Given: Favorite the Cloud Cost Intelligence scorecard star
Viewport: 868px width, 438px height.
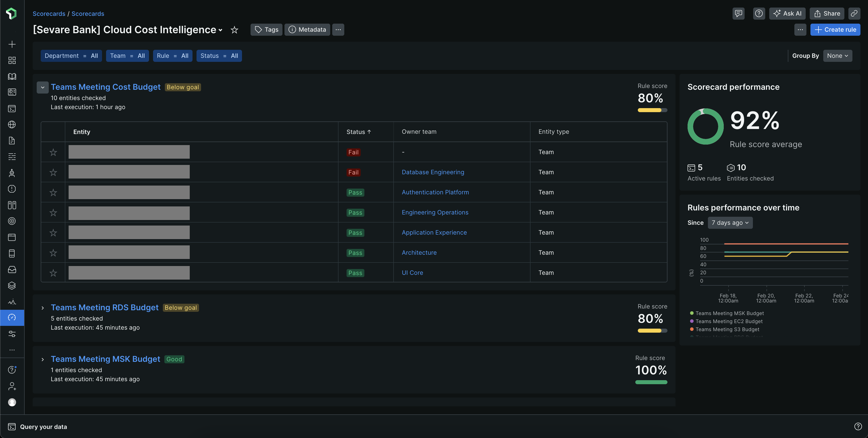Looking at the screenshot, I should click(x=234, y=30).
